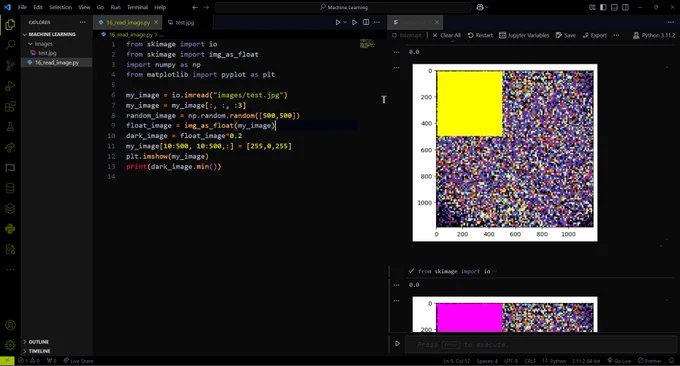Go back in navigation history
Screen dimensions: 680x366
(195, 7)
